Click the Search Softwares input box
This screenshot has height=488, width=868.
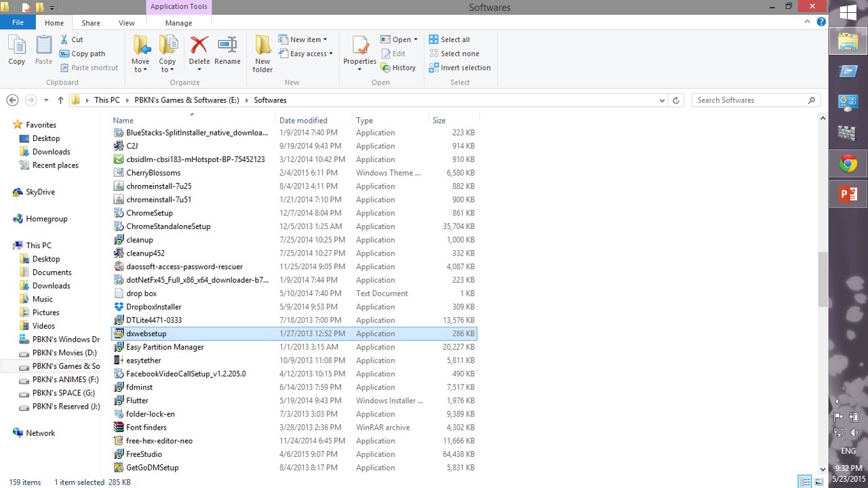(x=749, y=100)
